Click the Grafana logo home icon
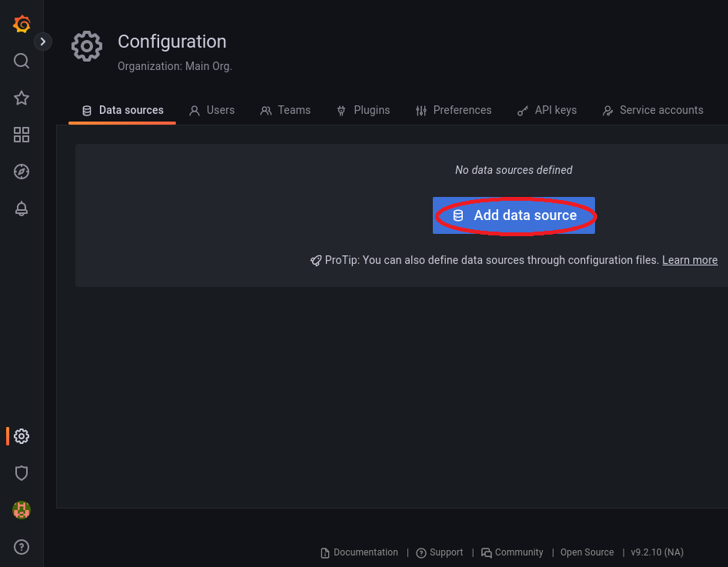This screenshot has width=728, height=567. [x=22, y=25]
